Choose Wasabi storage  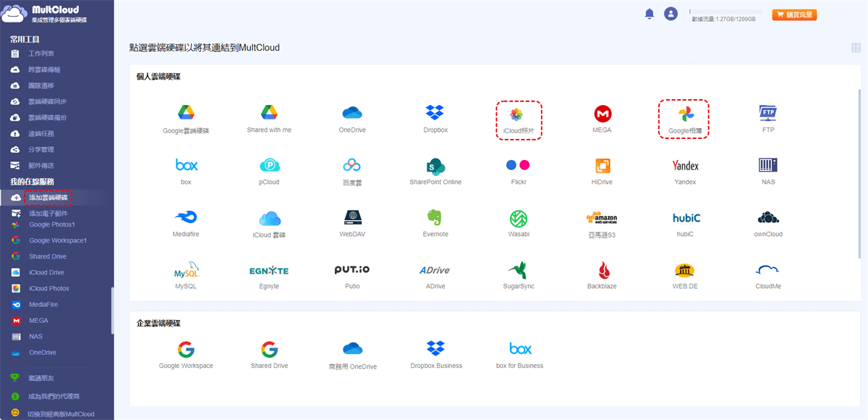[518, 218]
